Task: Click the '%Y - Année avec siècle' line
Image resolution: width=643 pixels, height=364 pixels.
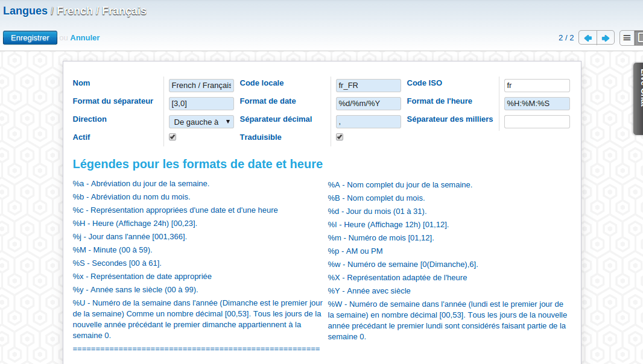Action: [369, 291]
